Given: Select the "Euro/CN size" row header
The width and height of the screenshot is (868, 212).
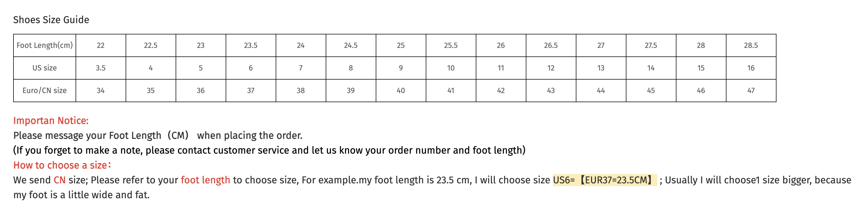Looking at the screenshot, I should click(x=45, y=91).
